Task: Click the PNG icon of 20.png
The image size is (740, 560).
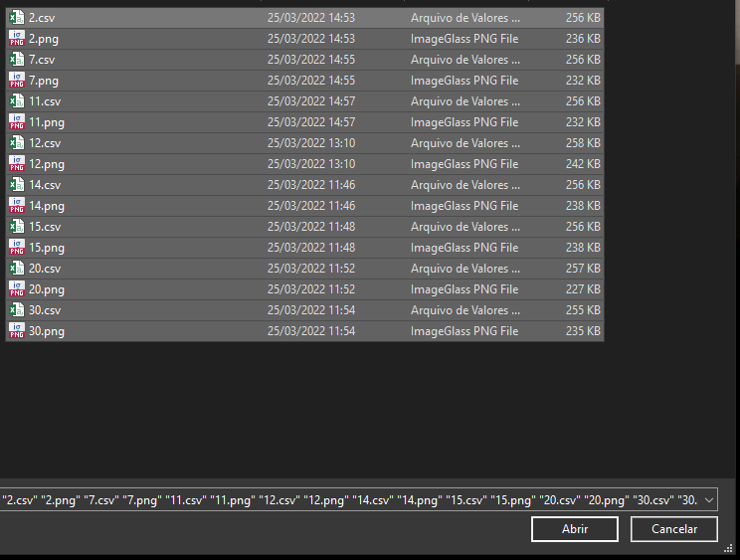Action: [17, 289]
